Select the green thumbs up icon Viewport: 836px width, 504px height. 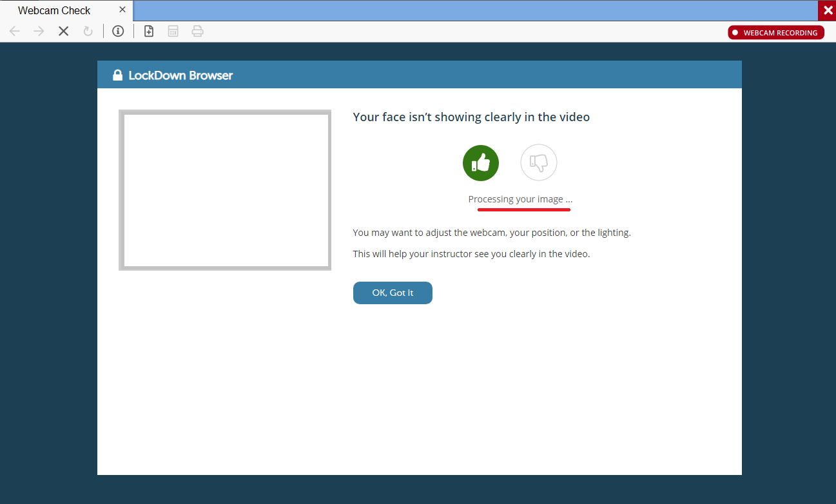[481, 163]
